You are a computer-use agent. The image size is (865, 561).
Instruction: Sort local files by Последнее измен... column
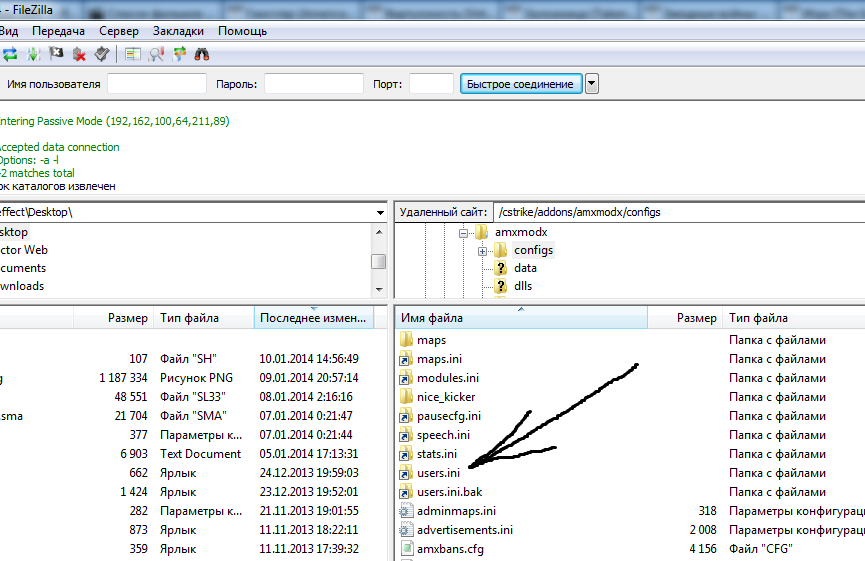coord(313,318)
